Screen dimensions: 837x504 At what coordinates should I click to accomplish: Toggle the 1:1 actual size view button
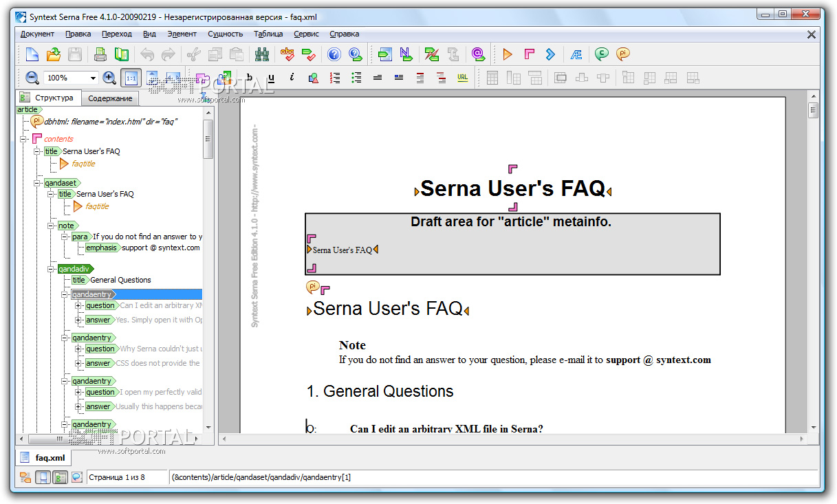pos(131,78)
